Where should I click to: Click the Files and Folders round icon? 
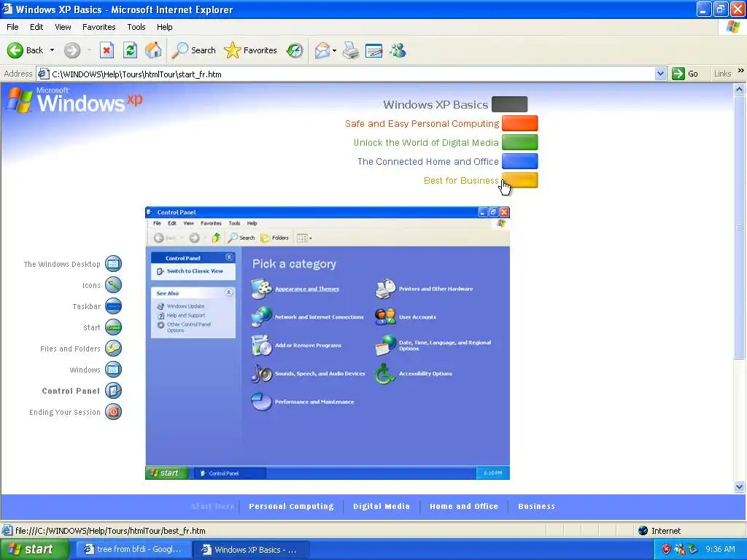113,349
